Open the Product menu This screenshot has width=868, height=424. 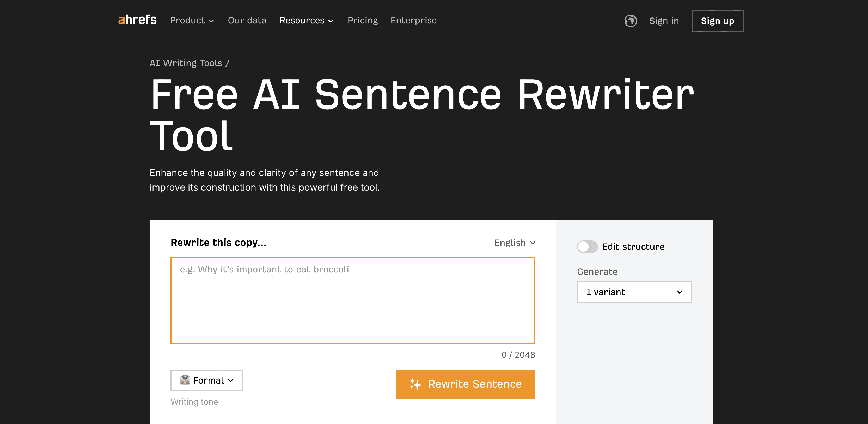[188, 21]
